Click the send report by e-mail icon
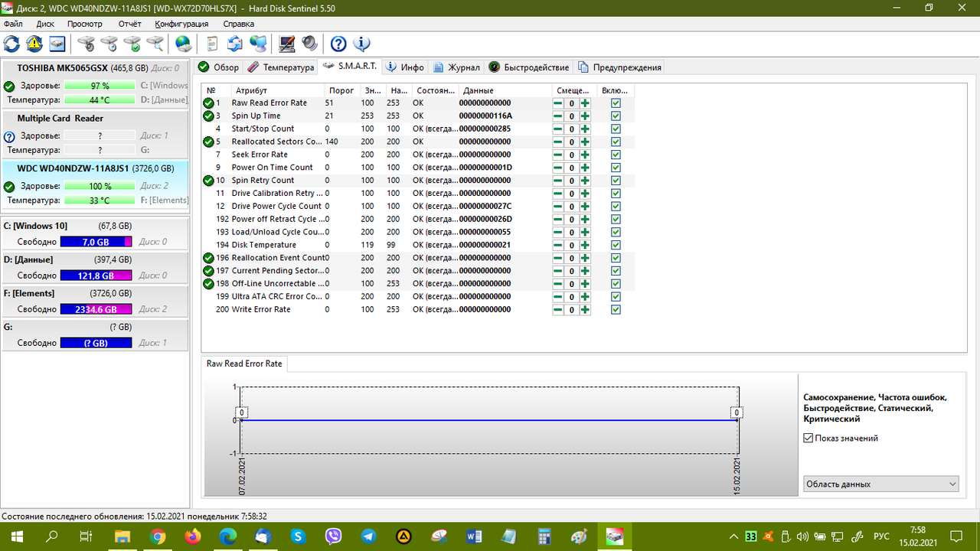The height and width of the screenshot is (551, 980). pyautogui.click(x=235, y=44)
